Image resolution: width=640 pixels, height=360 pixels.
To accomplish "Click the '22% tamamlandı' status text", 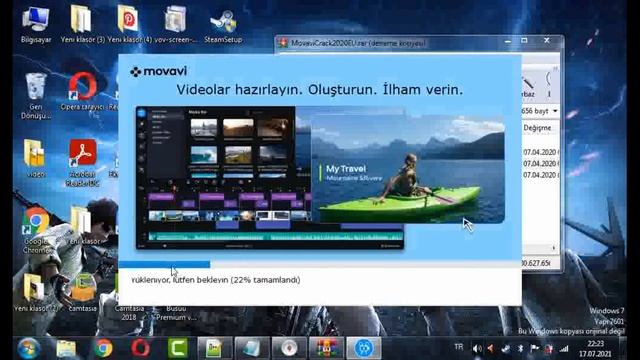I will tap(266, 280).
